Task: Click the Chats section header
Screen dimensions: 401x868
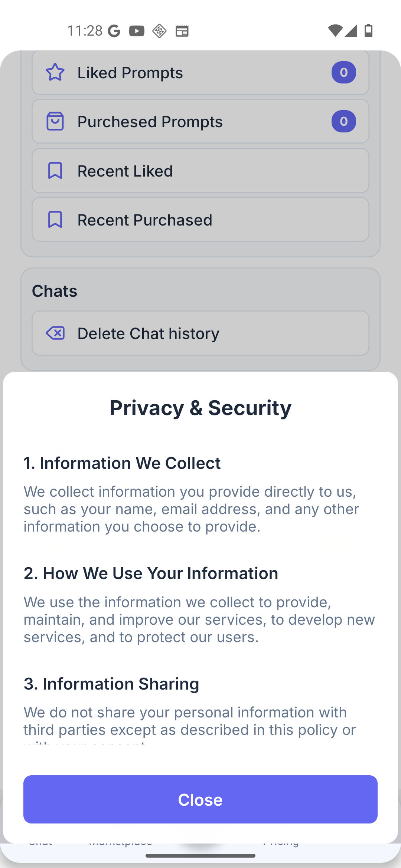Action: [x=55, y=291]
